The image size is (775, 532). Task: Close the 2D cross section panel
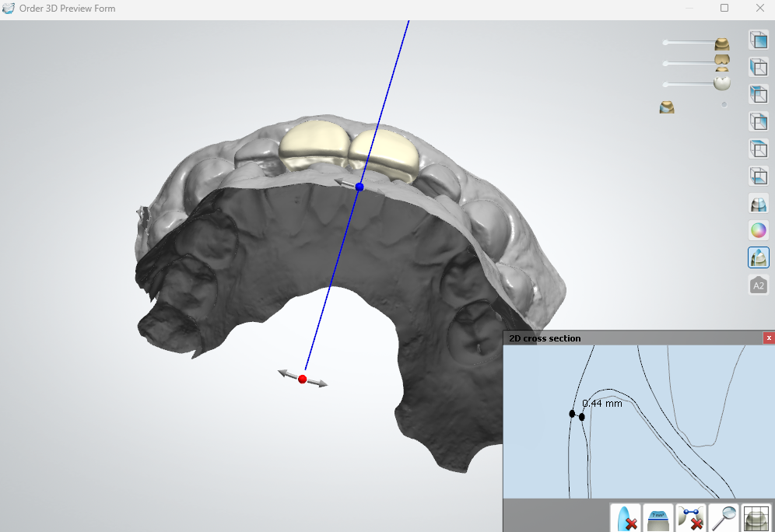(x=769, y=338)
